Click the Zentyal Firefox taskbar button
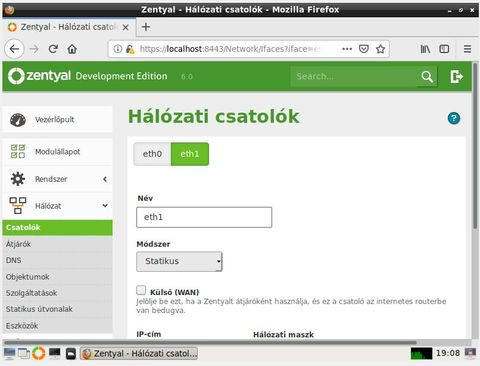This screenshot has width=480, height=366. [139, 354]
